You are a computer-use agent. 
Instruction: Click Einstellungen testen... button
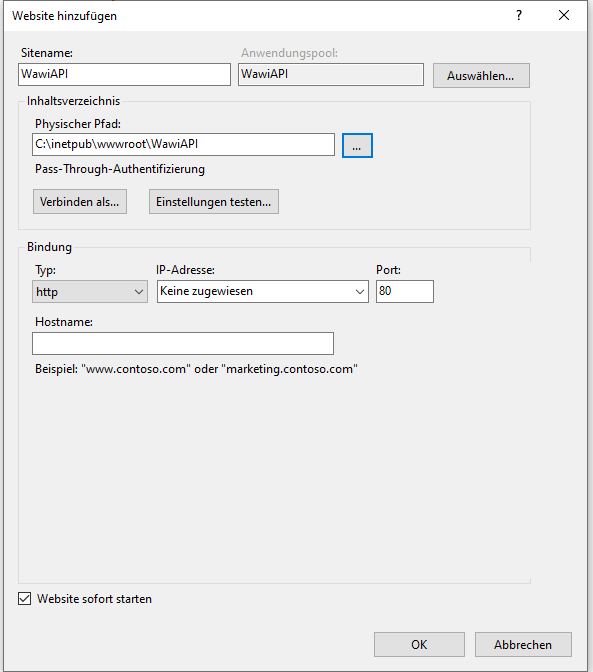[214, 201]
